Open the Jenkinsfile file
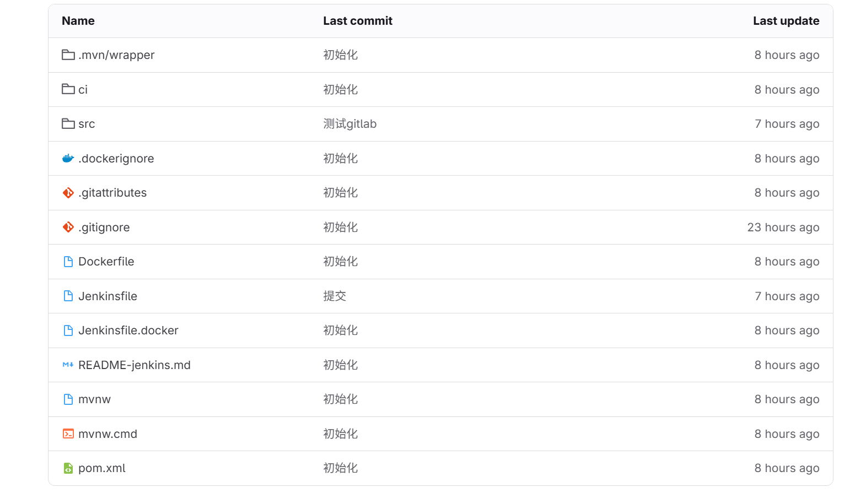The height and width of the screenshot is (504, 850). 107,296
